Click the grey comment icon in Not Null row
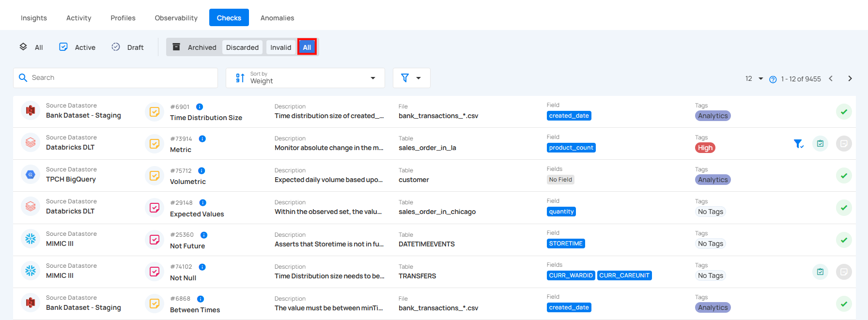868x320 pixels. click(844, 272)
